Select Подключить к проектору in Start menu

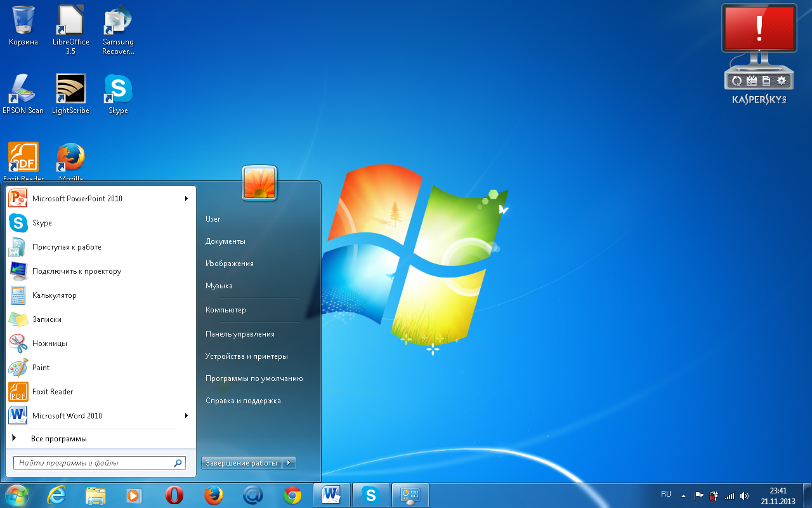pyautogui.click(x=101, y=271)
